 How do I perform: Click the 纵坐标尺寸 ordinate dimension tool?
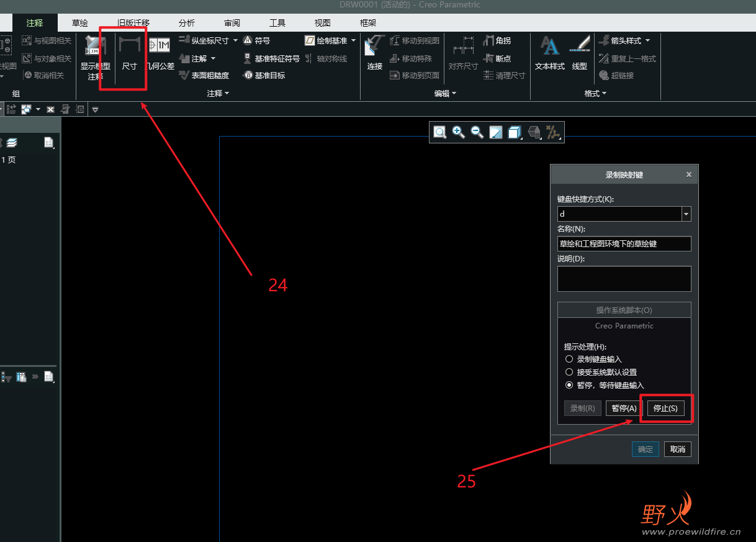[204, 41]
